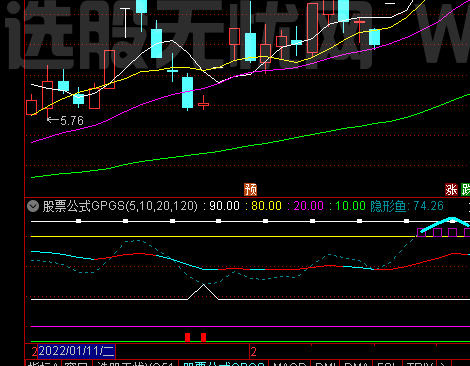
Task: Click the second red signal bar at the bottom
Action: 203,337
